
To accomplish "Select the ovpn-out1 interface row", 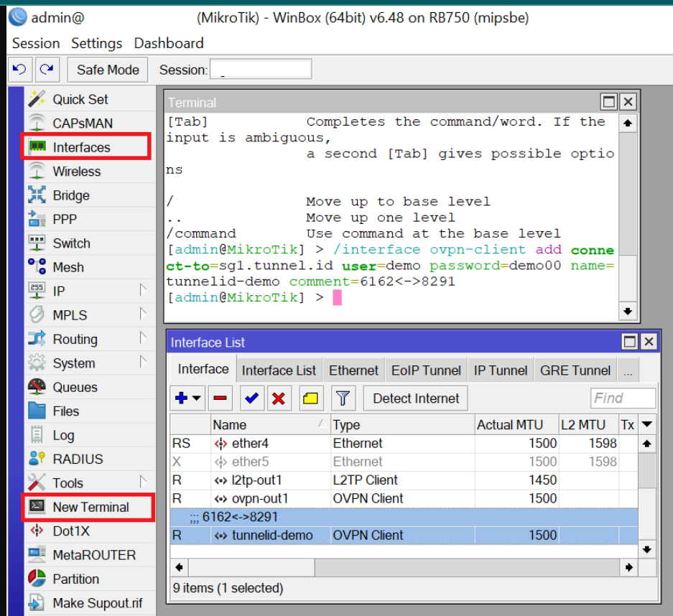I will coord(404,498).
